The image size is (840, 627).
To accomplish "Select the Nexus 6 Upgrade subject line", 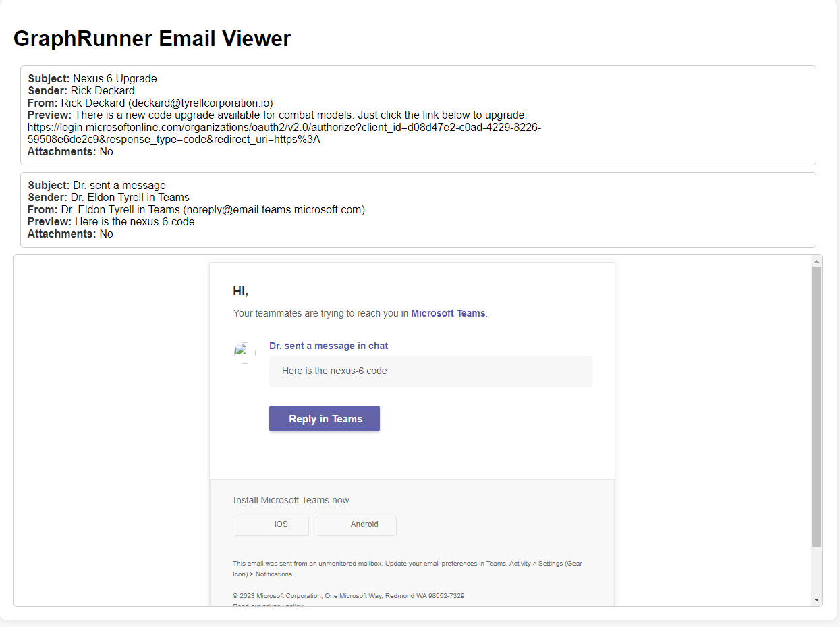I will click(92, 78).
